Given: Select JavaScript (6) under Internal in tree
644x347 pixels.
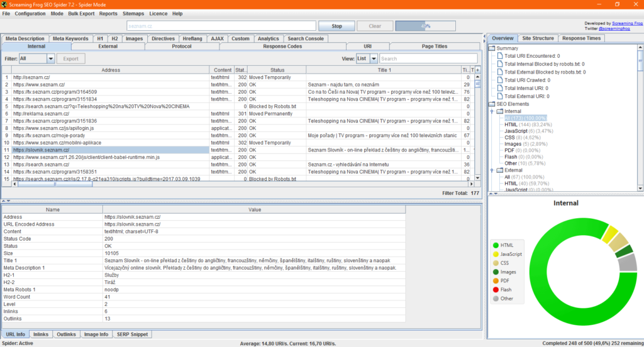Looking at the screenshot, I should point(528,131).
